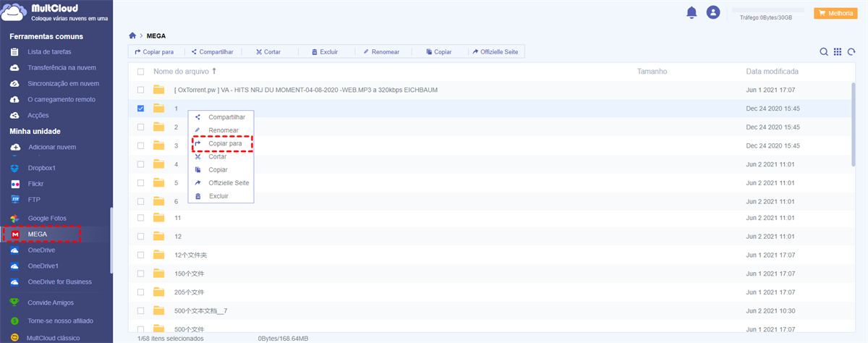Screen dimensions: 868x343
Task: Open folder named 5
Action: pos(176,183)
